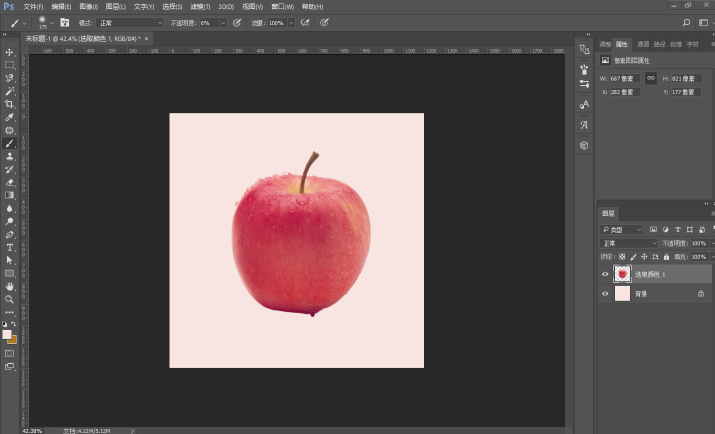Open the 滤镜(T) menu
Viewport: 715px width, 434px height.
pyautogui.click(x=200, y=6)
